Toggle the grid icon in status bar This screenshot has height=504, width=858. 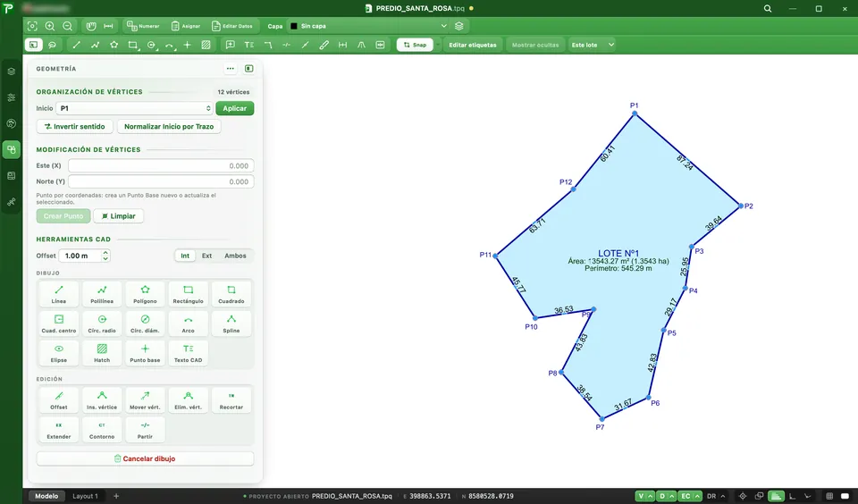[x=829, y=496]
